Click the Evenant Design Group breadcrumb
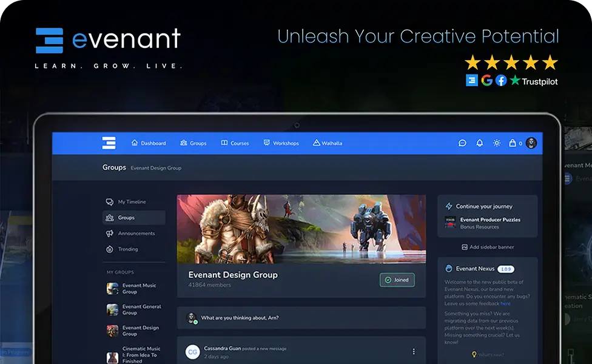The width and height of the screenshot is (592, 364). pyautogui.click(x=156, y=168)
